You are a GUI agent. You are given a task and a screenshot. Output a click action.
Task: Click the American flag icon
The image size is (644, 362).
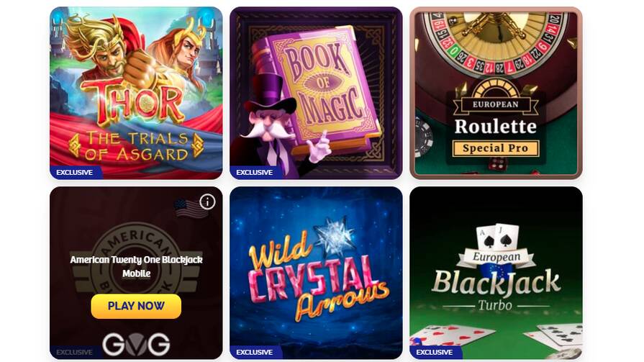click(190, 208)
